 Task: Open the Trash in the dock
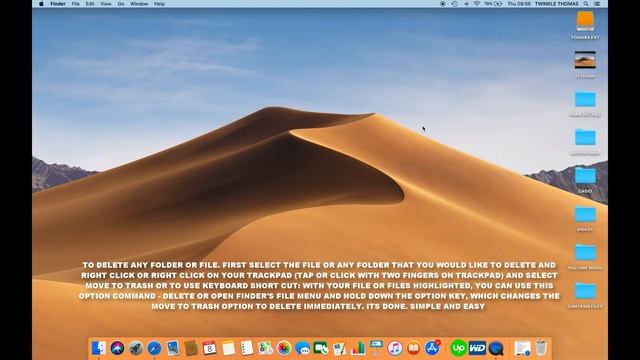tap(541, 348)
